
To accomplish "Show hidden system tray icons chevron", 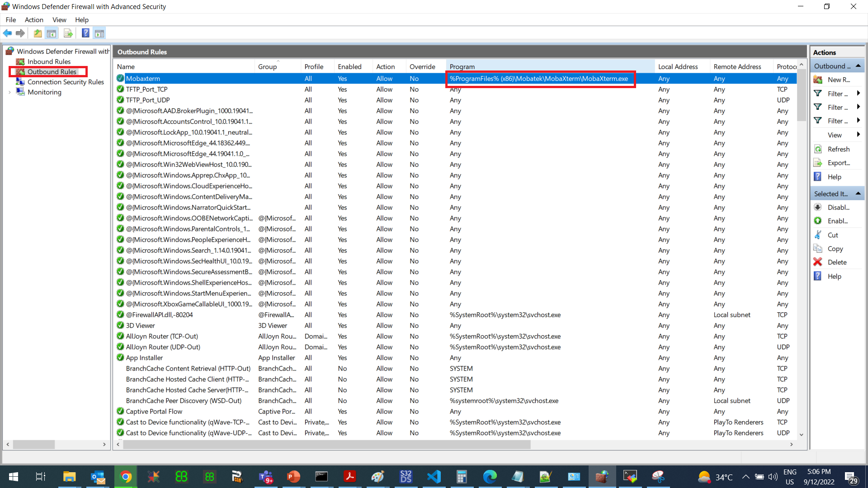I will pos(745,477).
